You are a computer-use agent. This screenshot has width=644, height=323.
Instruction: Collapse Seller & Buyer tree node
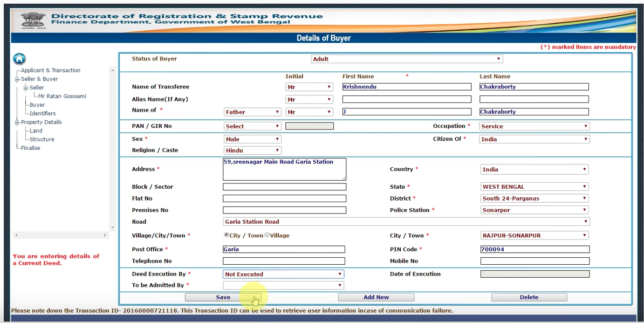tap(17, 79)
